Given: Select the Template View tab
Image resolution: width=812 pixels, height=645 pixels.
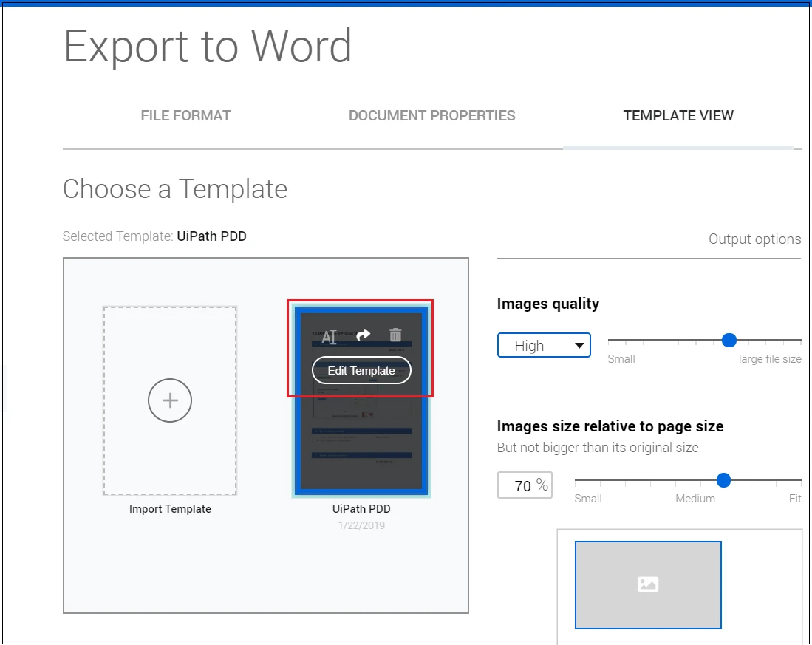Looking at the screenshot, I should 678,115.
